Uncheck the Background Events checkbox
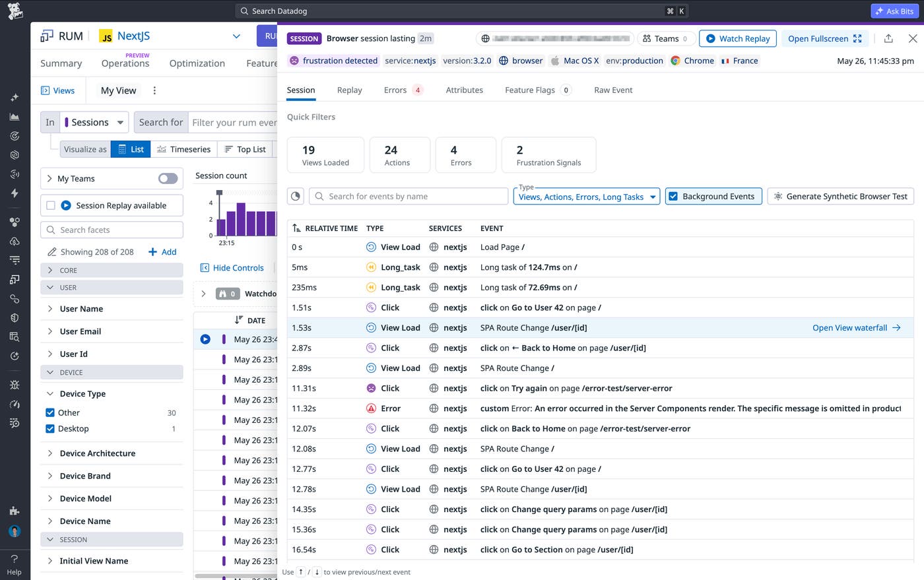 pos(673,196)
